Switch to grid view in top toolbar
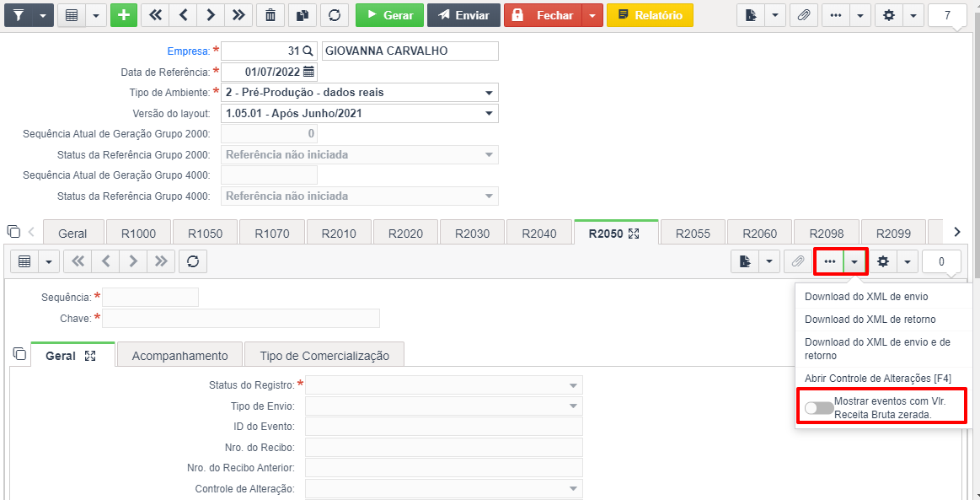Viewport: 980px width, 500px height. (72, 16)
